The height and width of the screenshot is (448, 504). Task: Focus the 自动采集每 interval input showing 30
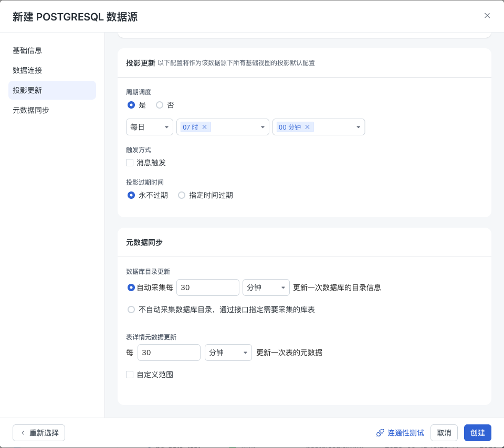coord(208,287)
